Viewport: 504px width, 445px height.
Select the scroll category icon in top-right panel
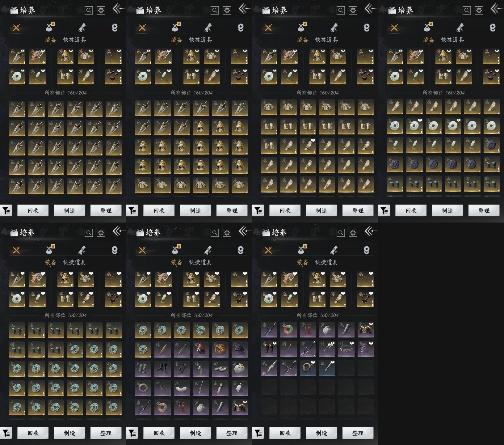pos(460,28)
